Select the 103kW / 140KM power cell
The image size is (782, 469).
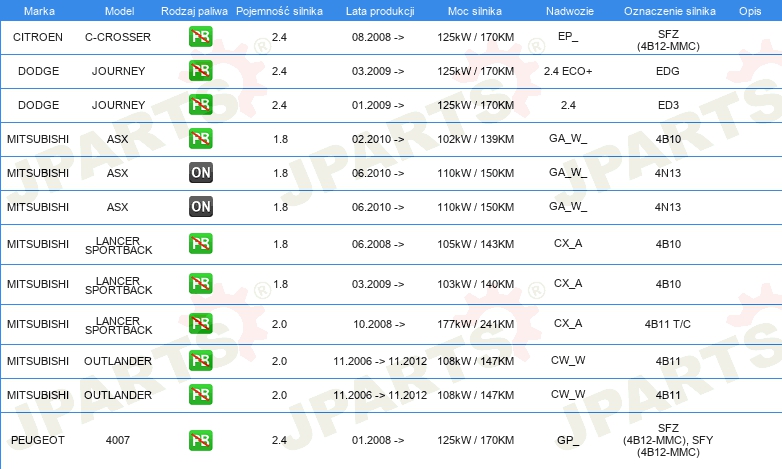pos(476,284)
